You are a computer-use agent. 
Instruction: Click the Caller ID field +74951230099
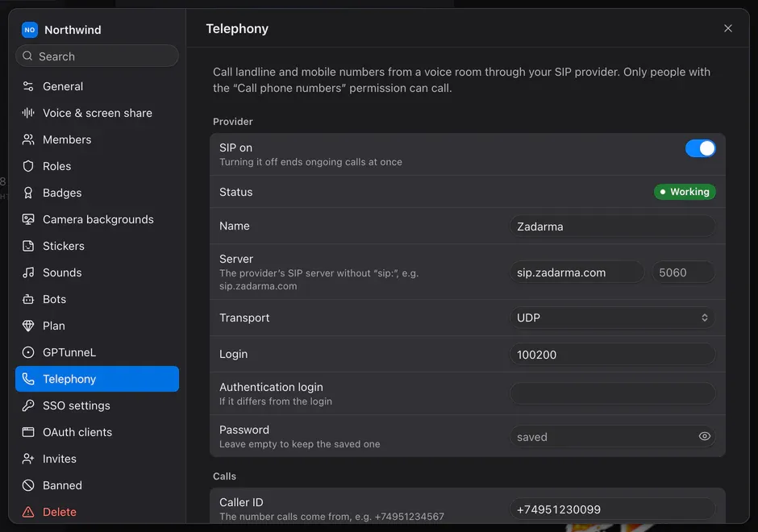(612, 509)
